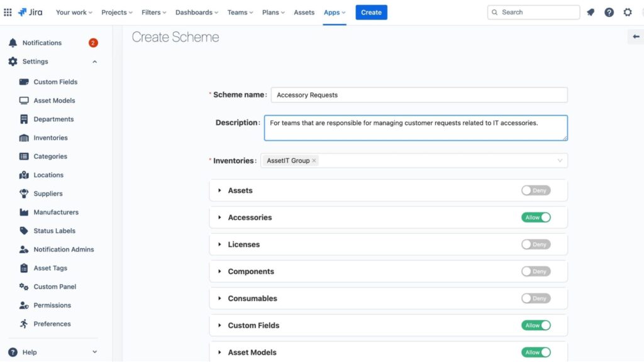644x362 pixels.
Task: Open the help question mark icon
Action: pyautogui.click(x=609, y=13)
